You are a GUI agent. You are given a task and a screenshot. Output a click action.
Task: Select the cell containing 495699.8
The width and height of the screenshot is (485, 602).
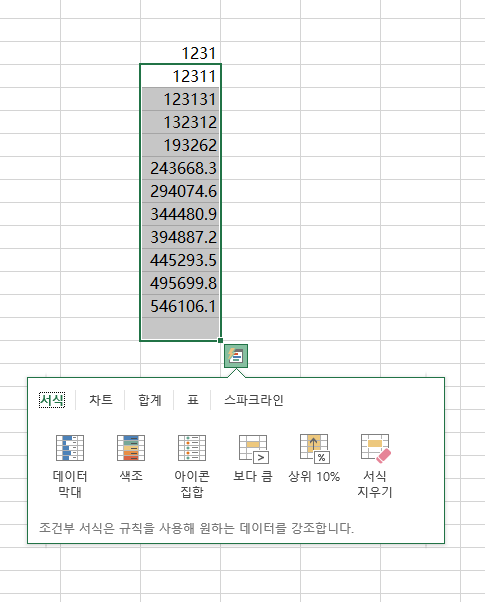pyautogui.click(x=180, y=283)
